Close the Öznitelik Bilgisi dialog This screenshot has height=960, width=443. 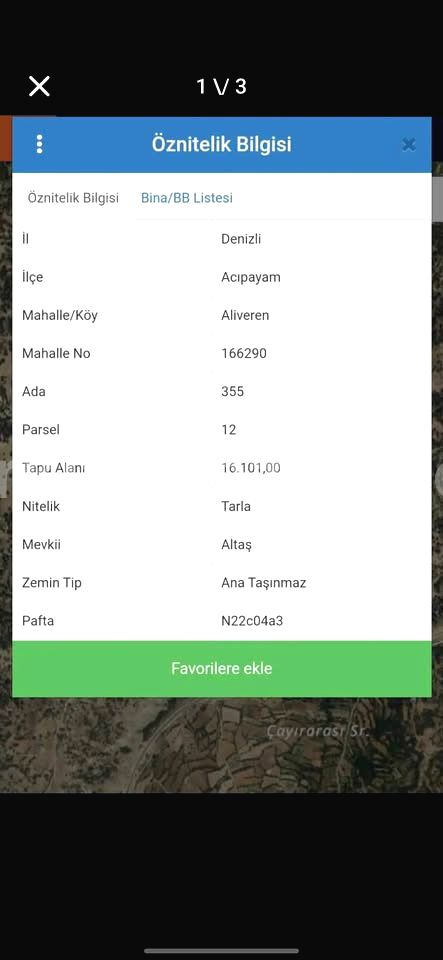pos(409,144)
